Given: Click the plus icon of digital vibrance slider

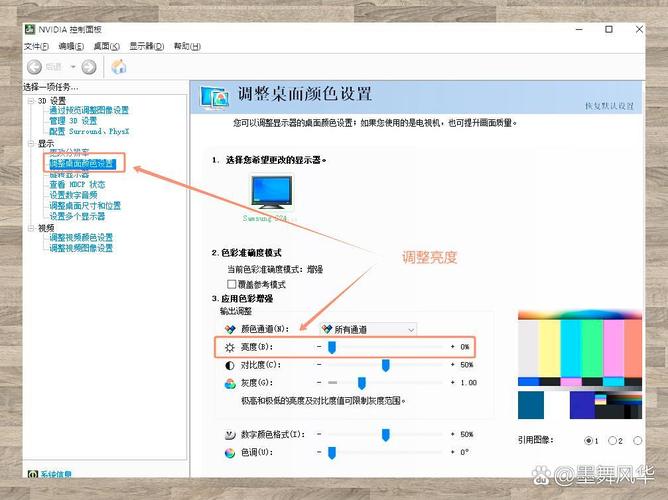Looking at the screenshot, I should coord(452,434).
